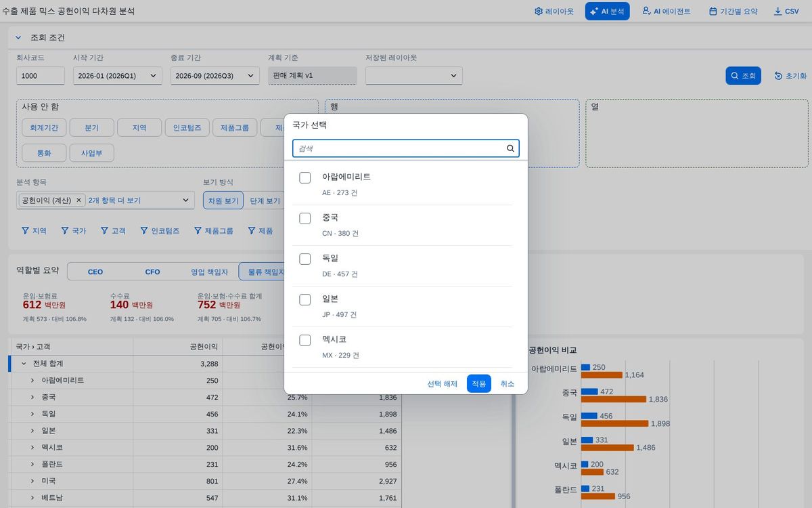The image size is (812, 508).
Task: Expand the 중국 table row
Action: pos(32,397)
